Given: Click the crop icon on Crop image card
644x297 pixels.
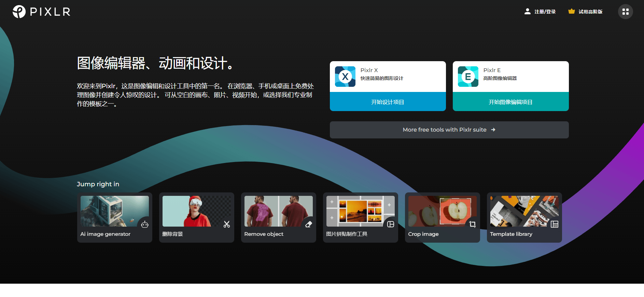Looking at the screenshot, I should tap(473, 224).
